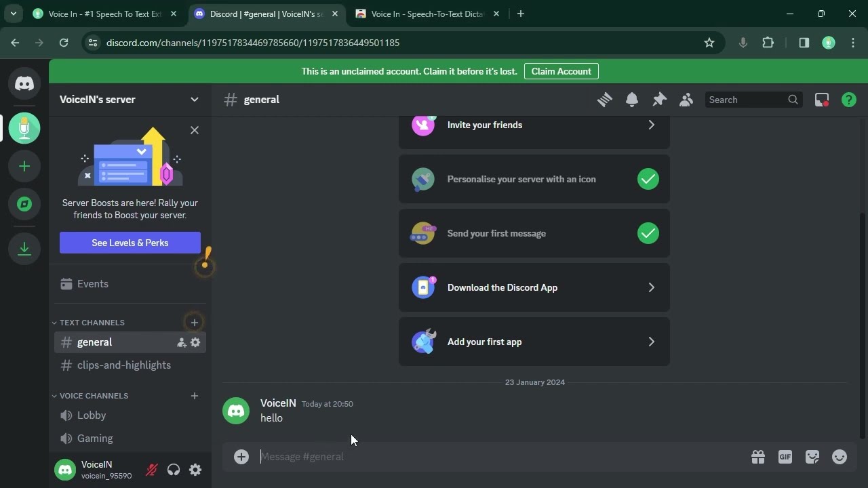
Task: Click the VoiceIN message avatar
Action: (236, 411)
